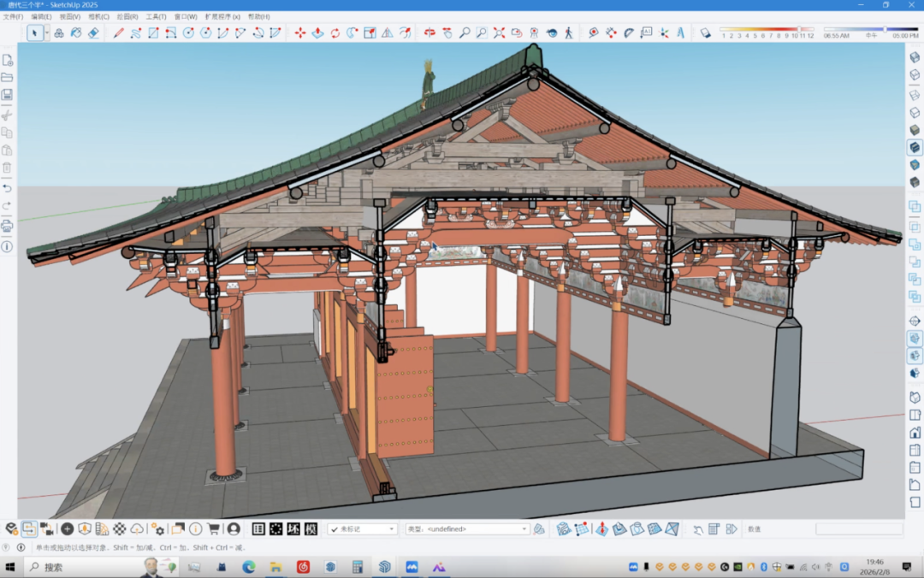Viewport: 924px width, 578px height.
Task: Open the 相机(C) menu
Action: tap(98, 16)
